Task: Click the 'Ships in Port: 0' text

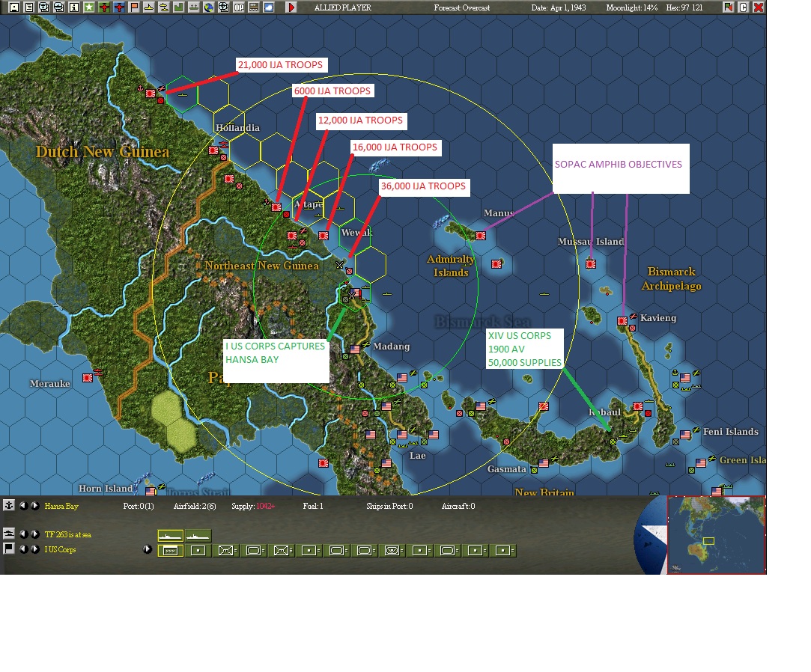Action: tap(389, 506)
